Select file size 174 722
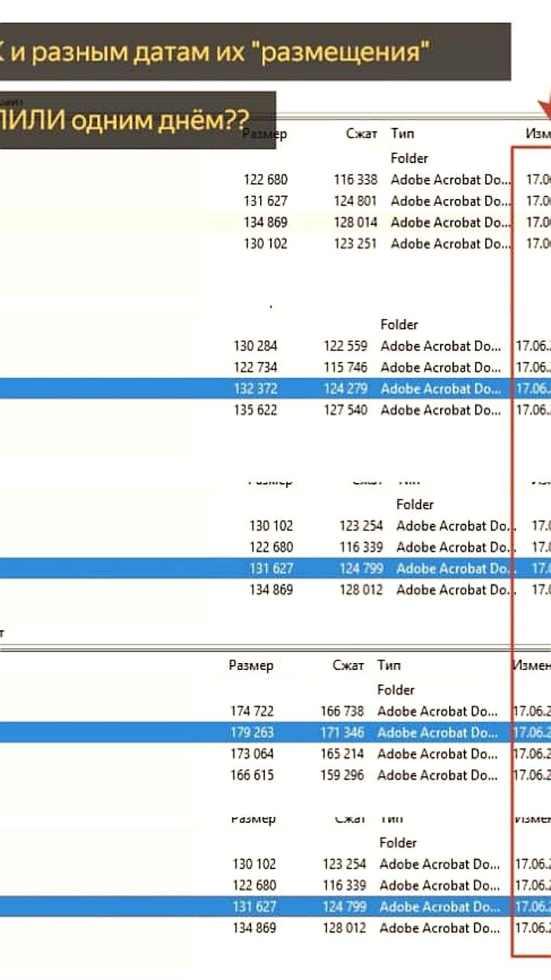 pos(252,711)
